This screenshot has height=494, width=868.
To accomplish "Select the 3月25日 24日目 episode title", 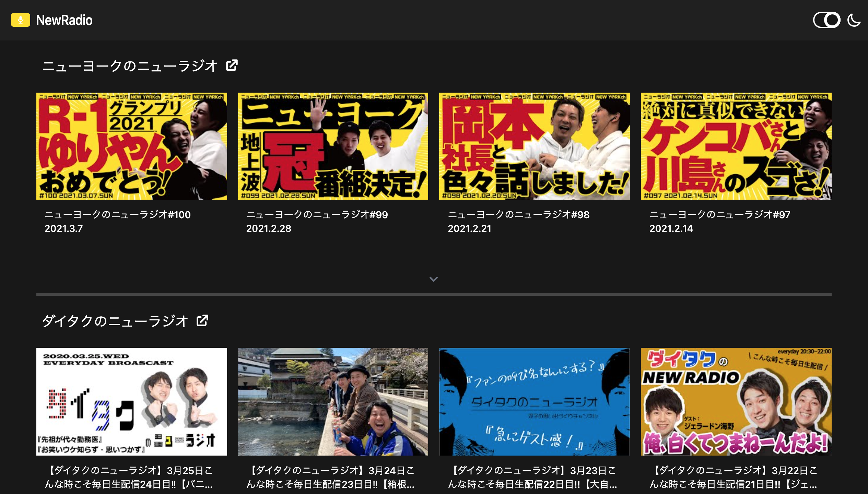I will 129,477.
